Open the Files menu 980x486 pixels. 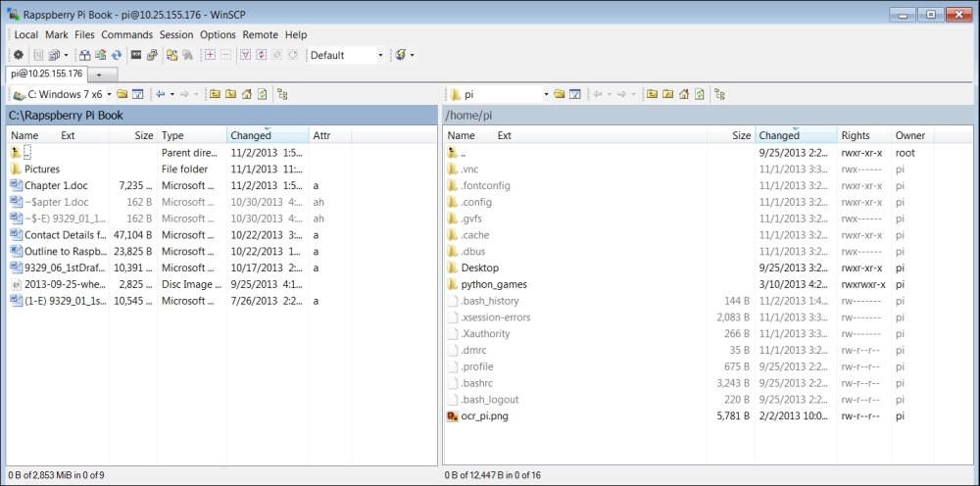[84, 35]
